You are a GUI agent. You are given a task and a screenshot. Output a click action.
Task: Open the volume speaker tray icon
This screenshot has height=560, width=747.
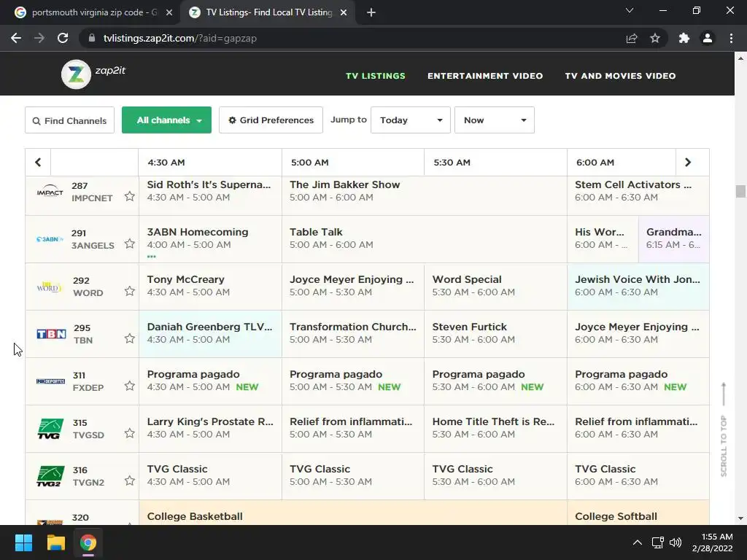pyautogui.click(x=676, y=542)
